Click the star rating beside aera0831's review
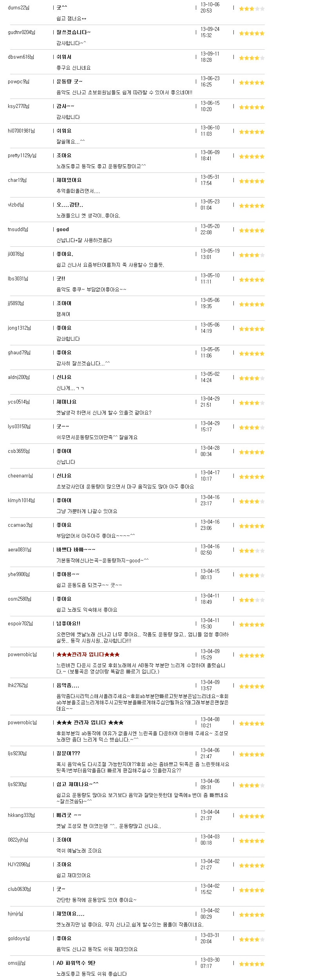Image resolution: width=309 pixels, height=980 pixels. pyautogui.click(x=252, y=551)
